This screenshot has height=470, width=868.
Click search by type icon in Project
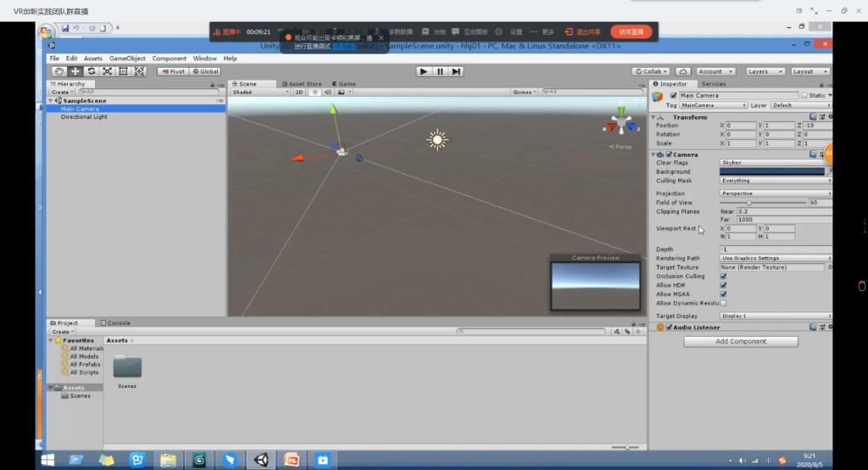tap(617, 332)
